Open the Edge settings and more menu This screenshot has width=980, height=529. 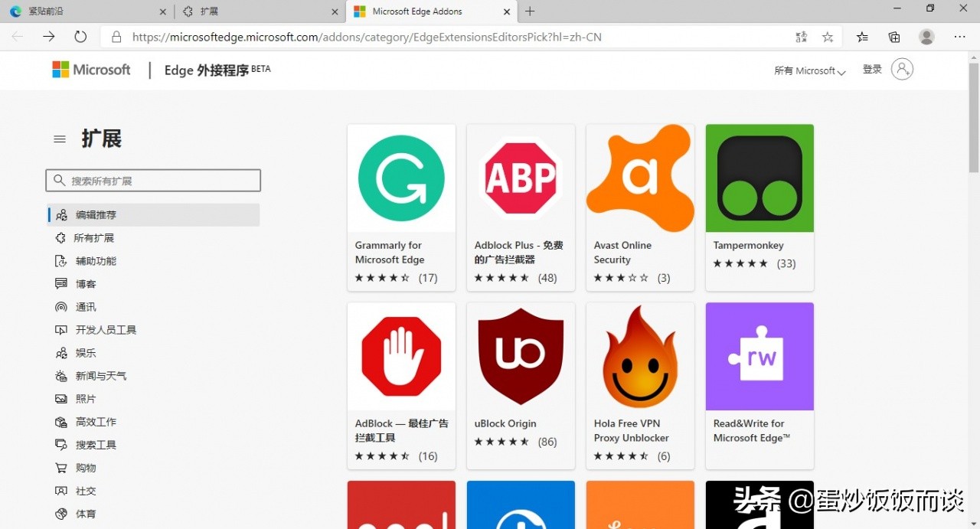point(960,37)
